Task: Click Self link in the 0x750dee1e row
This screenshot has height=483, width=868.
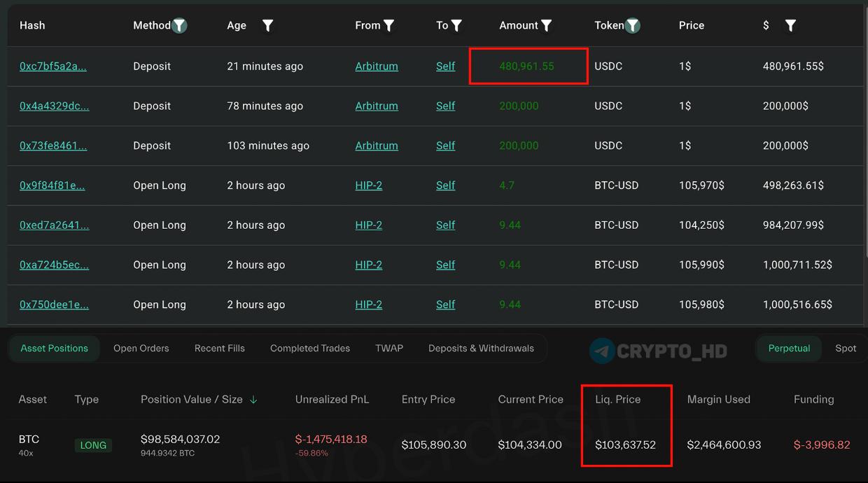Action: point(445,305)
